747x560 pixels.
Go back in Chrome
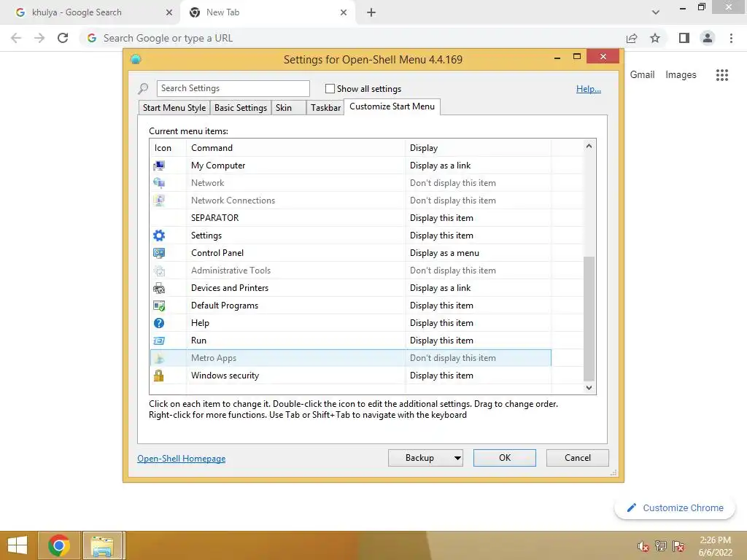point(16,38)
